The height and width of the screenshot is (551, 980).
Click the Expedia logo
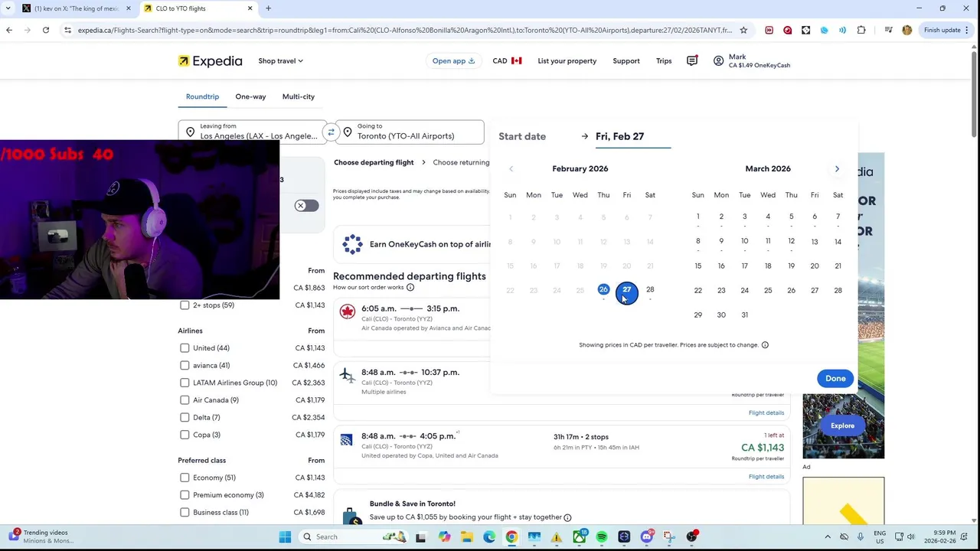tap(210, 61)
